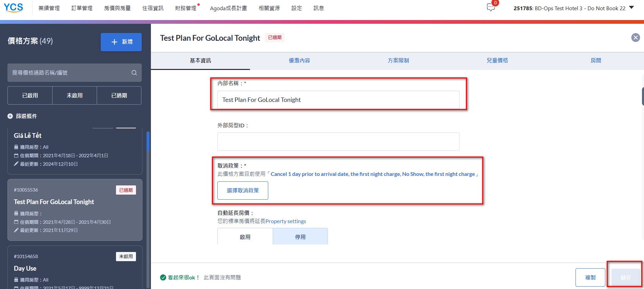Open the 房價與房量 menu
Viewport: 644px width, 289px height.
117,8
